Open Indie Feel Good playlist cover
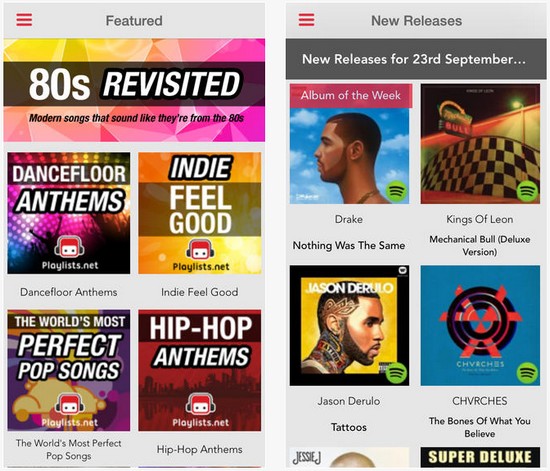Screen dimensions: 550x471 (x=200, y=213)
